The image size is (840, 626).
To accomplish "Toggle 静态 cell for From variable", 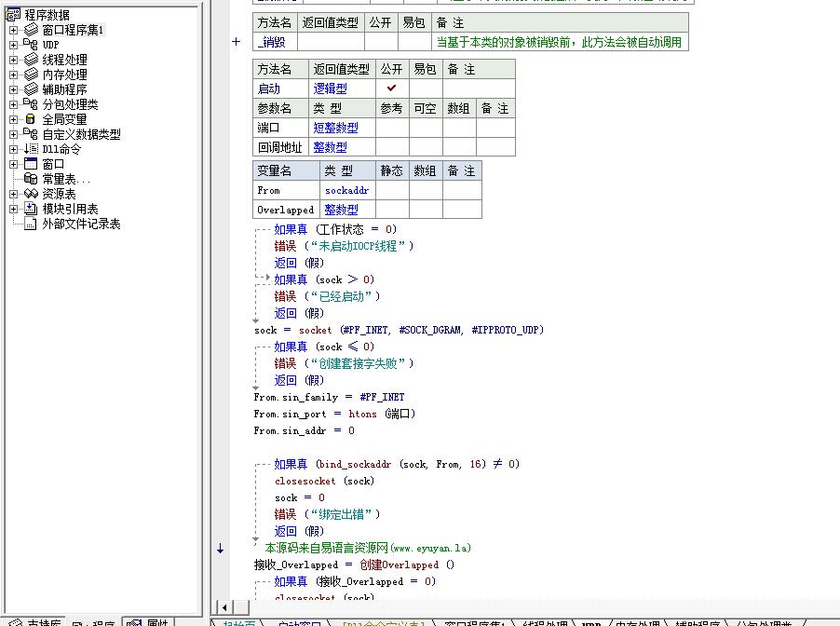I will (392, 190).
